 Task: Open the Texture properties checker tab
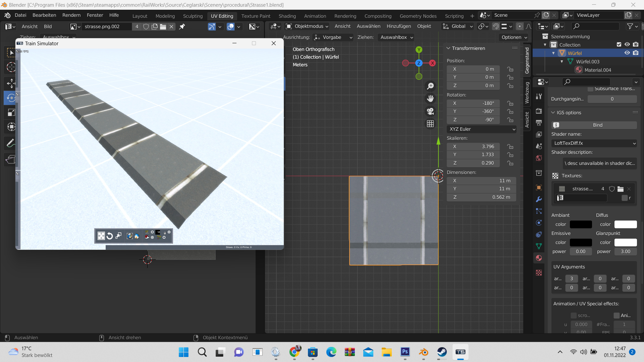pos(539,273)
